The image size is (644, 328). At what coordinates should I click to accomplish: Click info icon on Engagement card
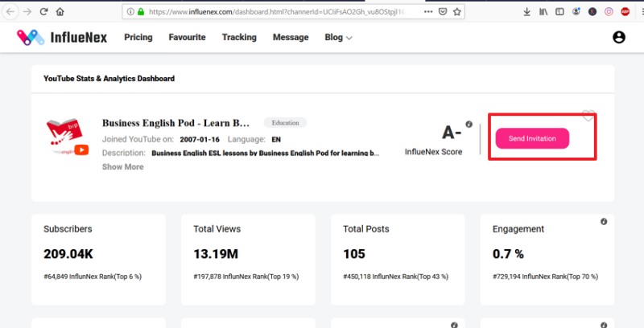[604, 221]
